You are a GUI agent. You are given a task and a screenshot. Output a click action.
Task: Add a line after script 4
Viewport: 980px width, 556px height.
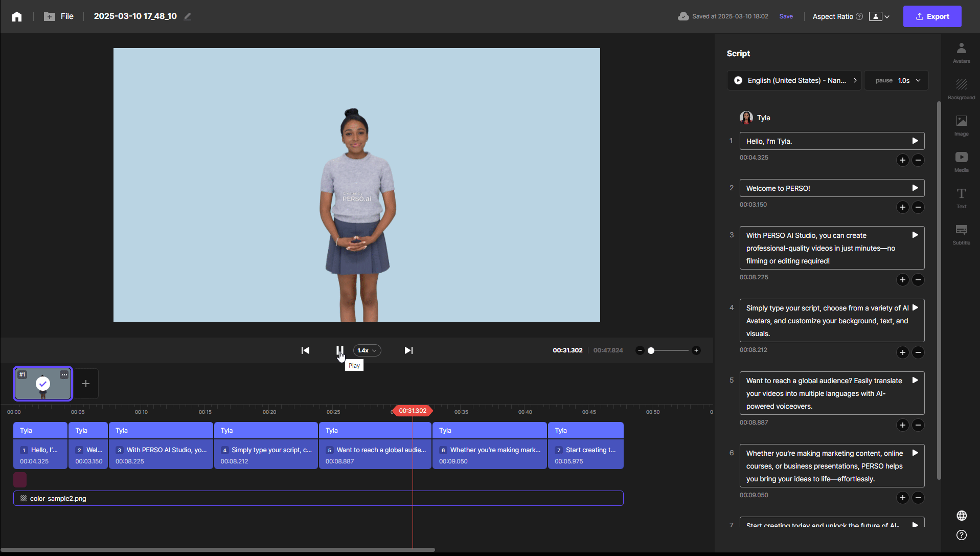coord(902,352)
